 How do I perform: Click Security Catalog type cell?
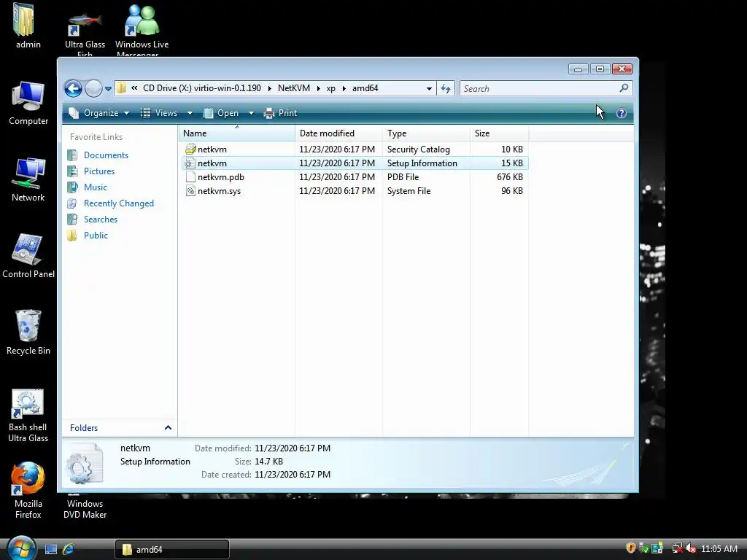coord(418,149)
